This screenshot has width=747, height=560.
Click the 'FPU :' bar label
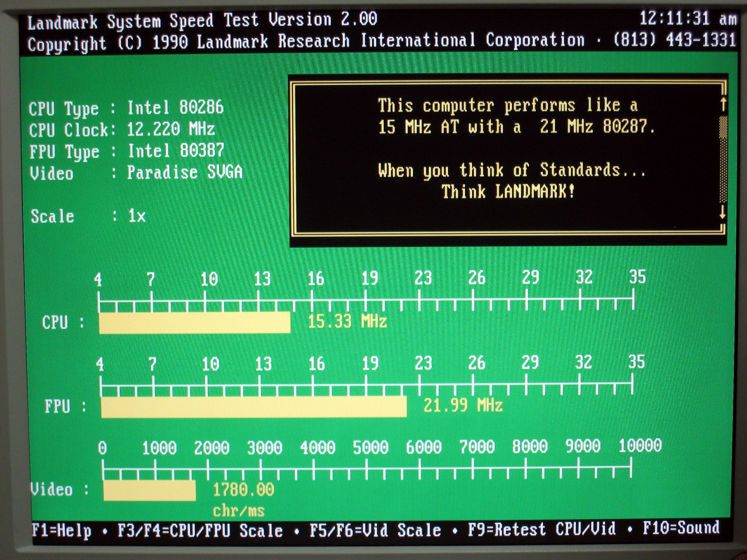65,406
